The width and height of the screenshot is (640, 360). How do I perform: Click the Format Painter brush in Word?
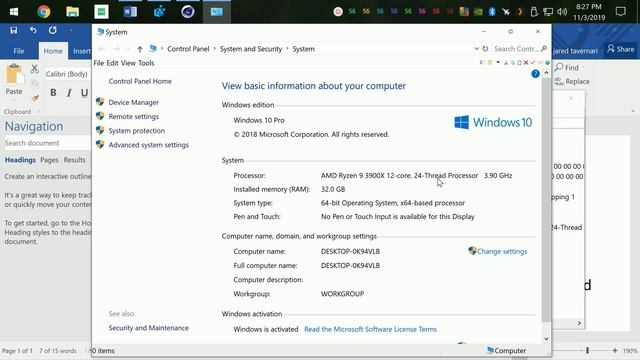tap(35, 98)
